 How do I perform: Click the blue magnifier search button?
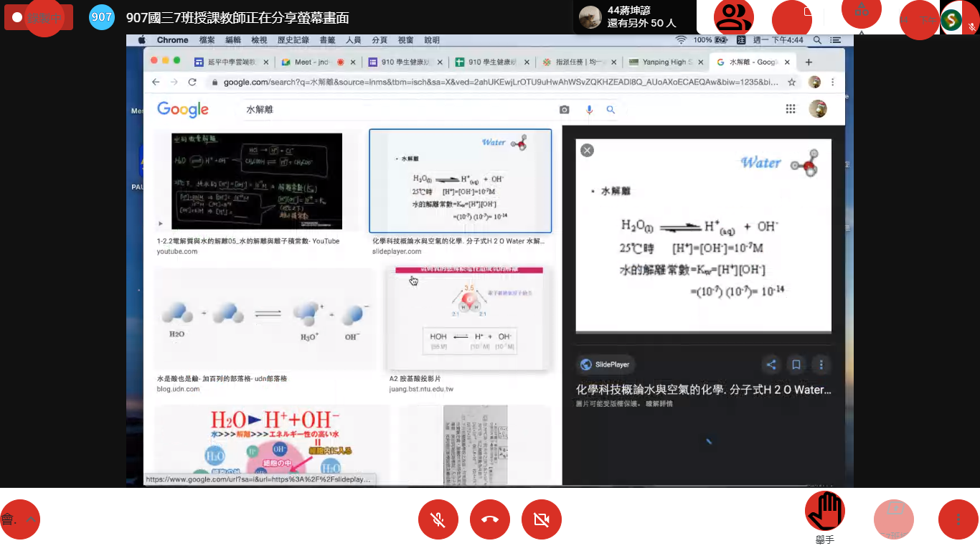[611, 110]
